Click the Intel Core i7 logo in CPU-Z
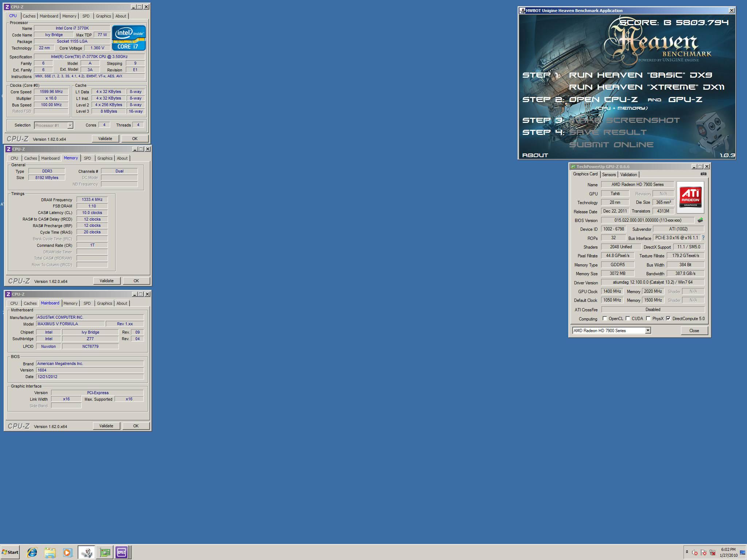747x560 pixels. (x=129, y=38)
